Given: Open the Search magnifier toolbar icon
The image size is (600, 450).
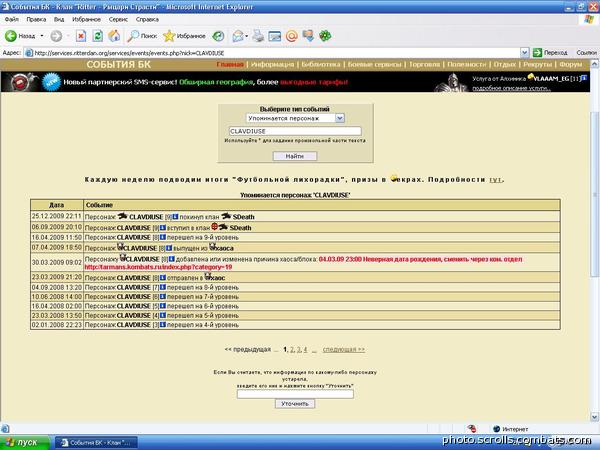Looking at the screenshot, I should tap(133, 36).
